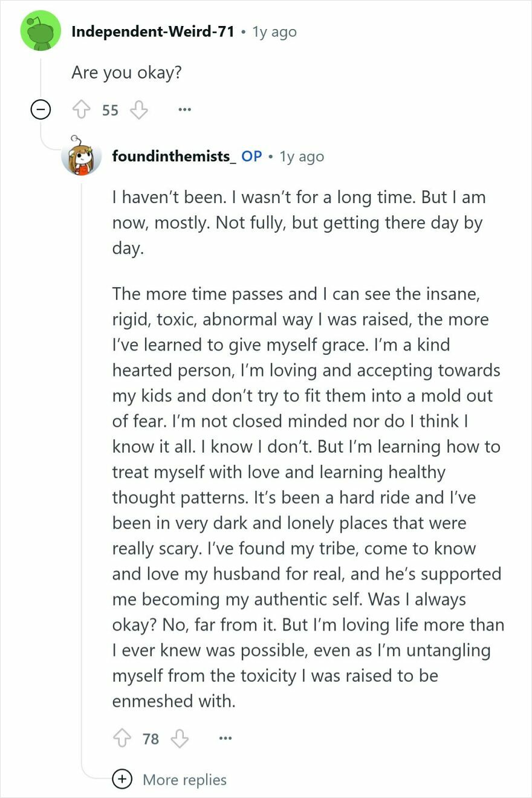Viewport: 532px width, 798px height.
Task: Open more options for Independent-Weird-71's comment
Action: click(184, 109)
